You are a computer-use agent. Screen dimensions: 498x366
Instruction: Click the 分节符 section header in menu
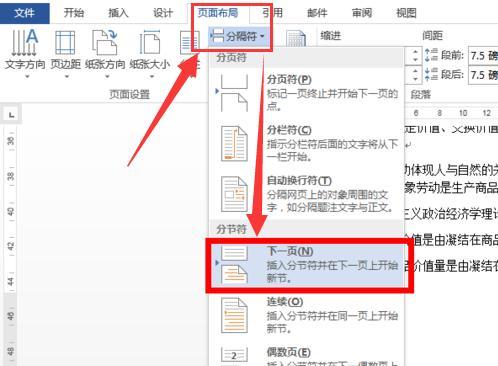pos(231,229)
